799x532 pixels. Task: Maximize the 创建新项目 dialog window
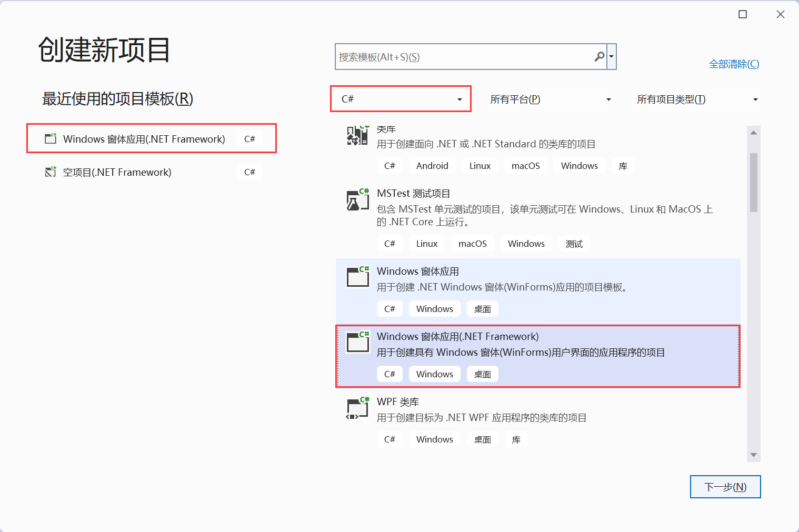(743, 14)
